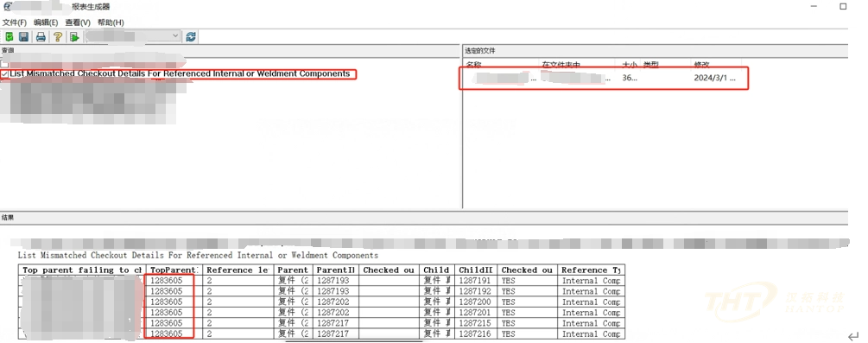Click the green import query icon

pyautogui.click(x=10, y=37)
